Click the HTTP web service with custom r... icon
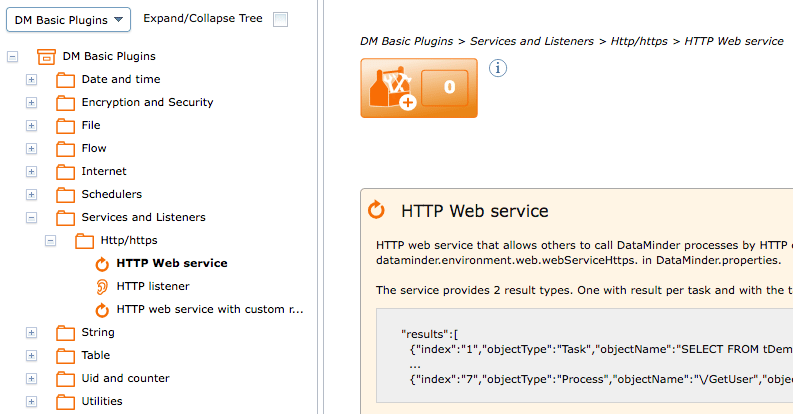 tap(102, 310)
